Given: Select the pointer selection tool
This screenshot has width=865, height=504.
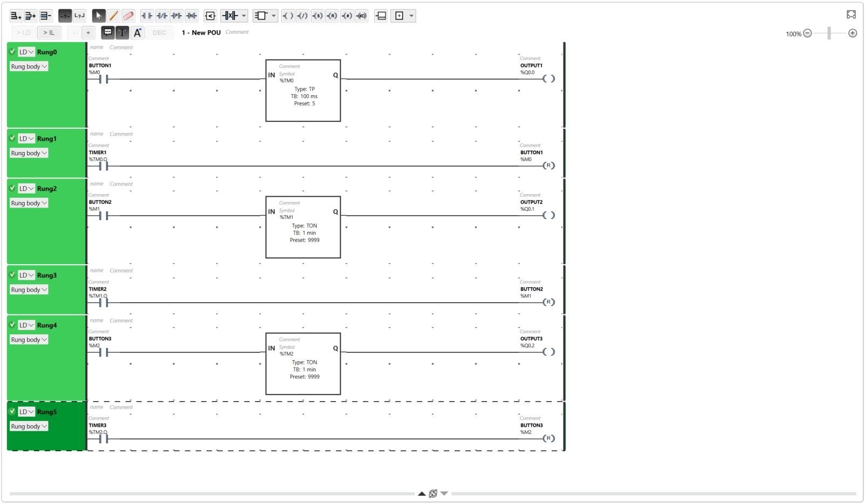Looking at the screenshot, I should [98, 16].
